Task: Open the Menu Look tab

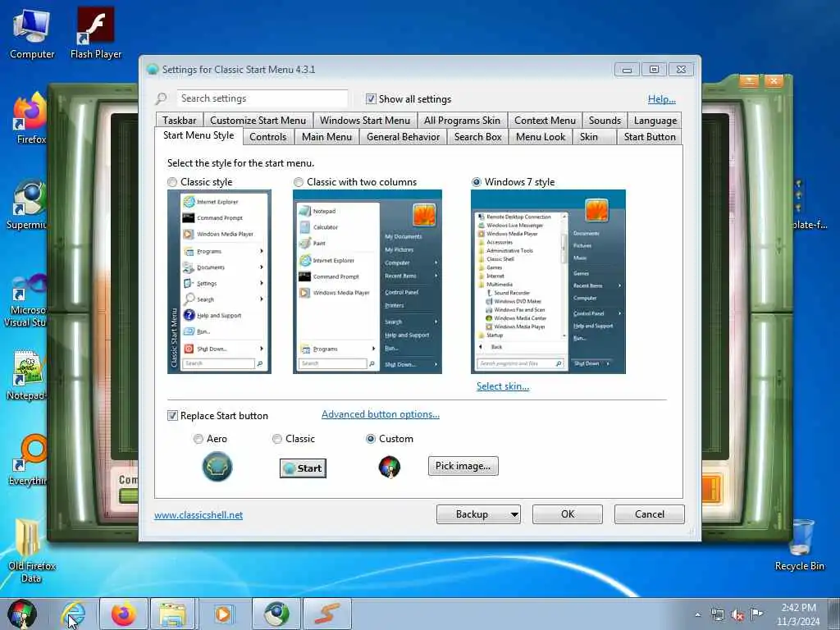Action: pyautogui.click(x=541, y=137)
